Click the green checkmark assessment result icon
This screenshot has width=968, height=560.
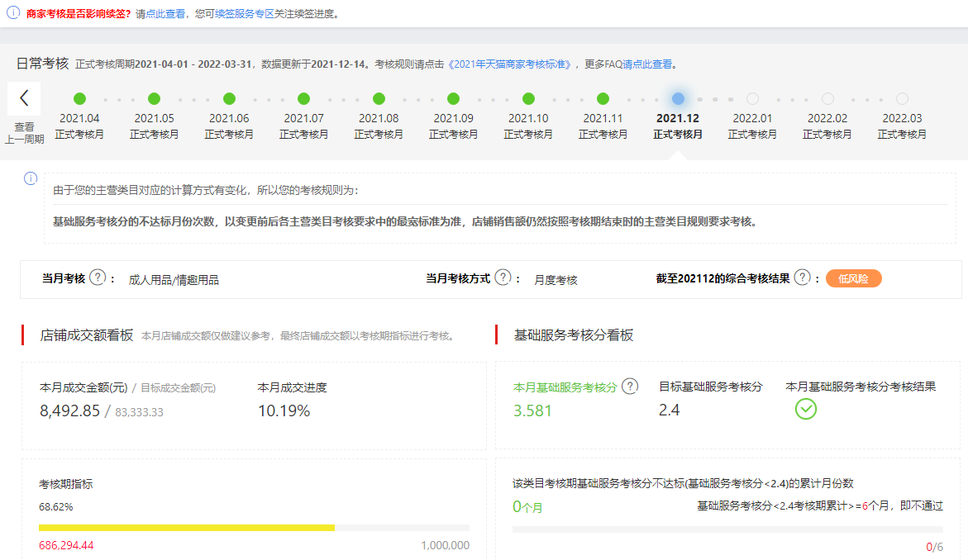tap(806, 409)
